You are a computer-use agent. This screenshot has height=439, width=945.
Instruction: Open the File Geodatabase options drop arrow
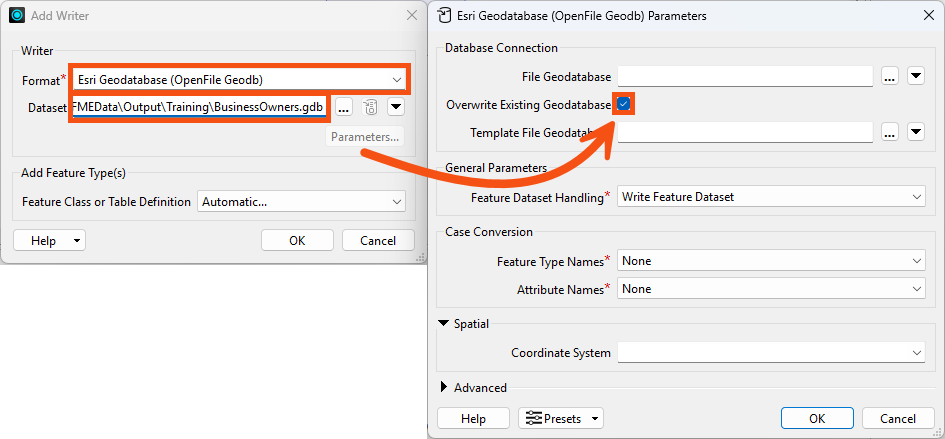coord(916,77)
